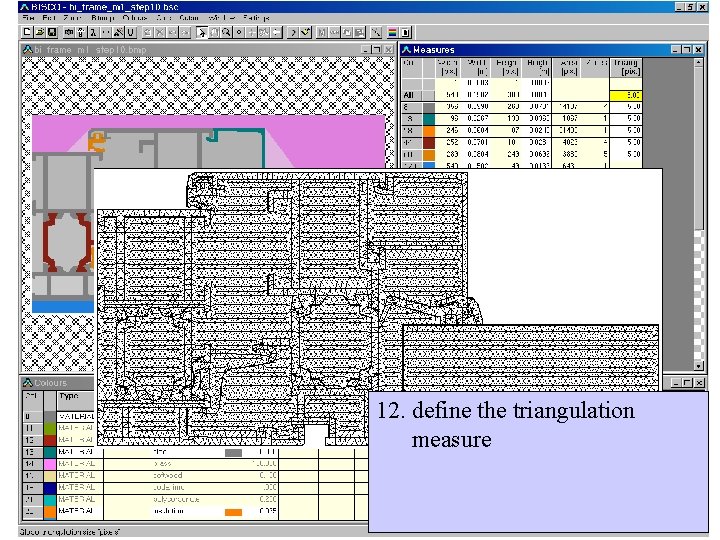Click the Triang [pix.] column header

(625, 67)
